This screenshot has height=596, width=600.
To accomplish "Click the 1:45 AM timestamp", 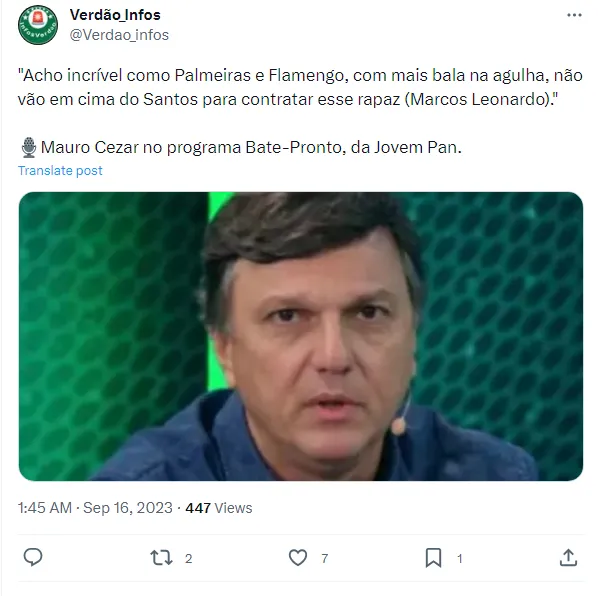I will (45, 508).
